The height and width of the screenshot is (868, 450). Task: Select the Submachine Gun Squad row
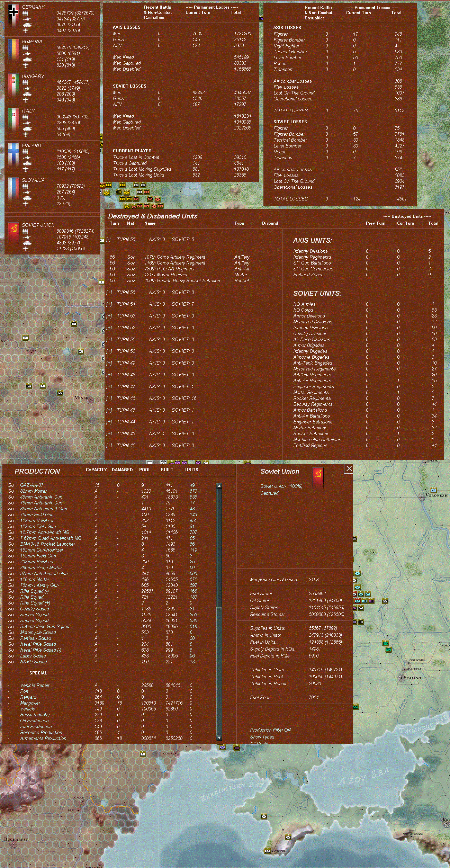tap(102, 627)
